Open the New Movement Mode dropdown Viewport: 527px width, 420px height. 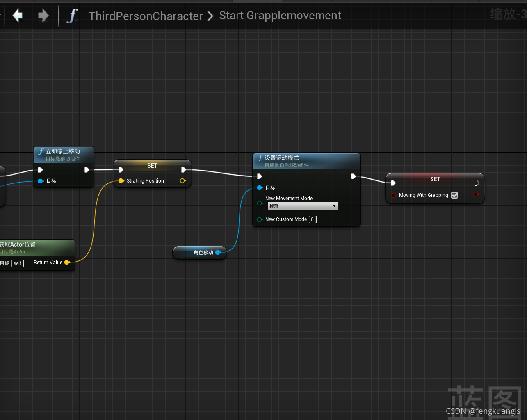[303, 206]
